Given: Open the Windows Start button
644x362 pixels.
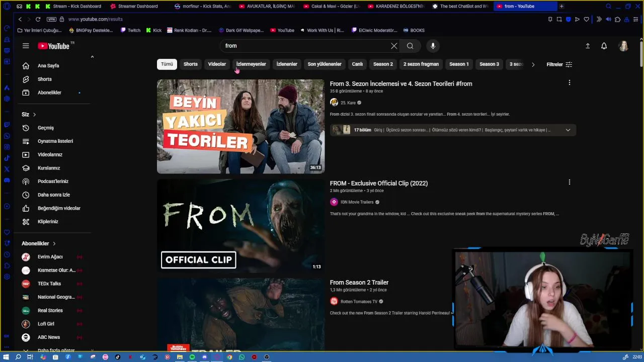Looking at the screenshot, I should click(6, 357).
